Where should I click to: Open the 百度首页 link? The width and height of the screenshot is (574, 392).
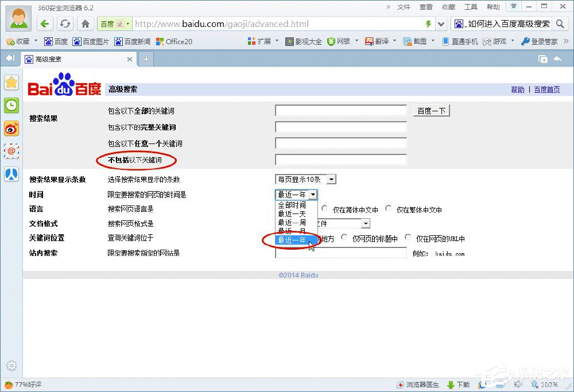[547, 89]
